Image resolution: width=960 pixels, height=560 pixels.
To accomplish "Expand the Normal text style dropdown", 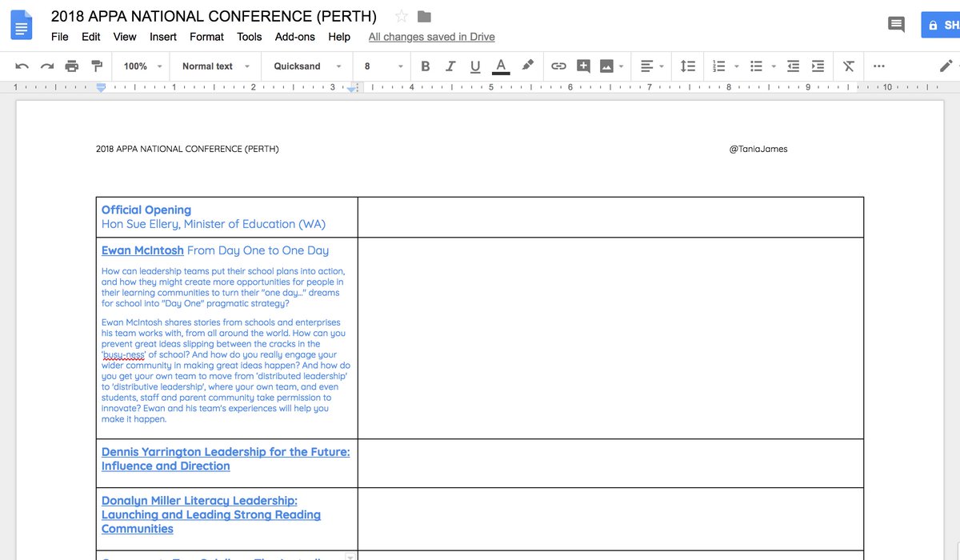I will 216,66.
